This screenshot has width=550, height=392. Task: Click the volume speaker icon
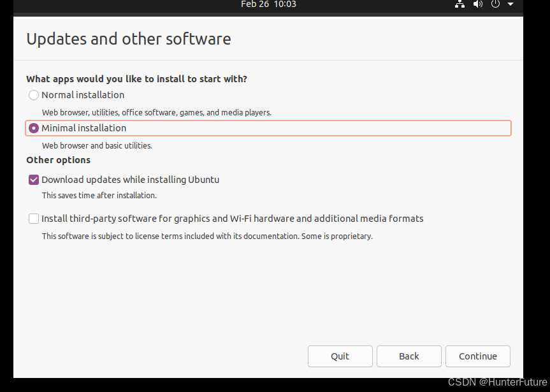478,4
